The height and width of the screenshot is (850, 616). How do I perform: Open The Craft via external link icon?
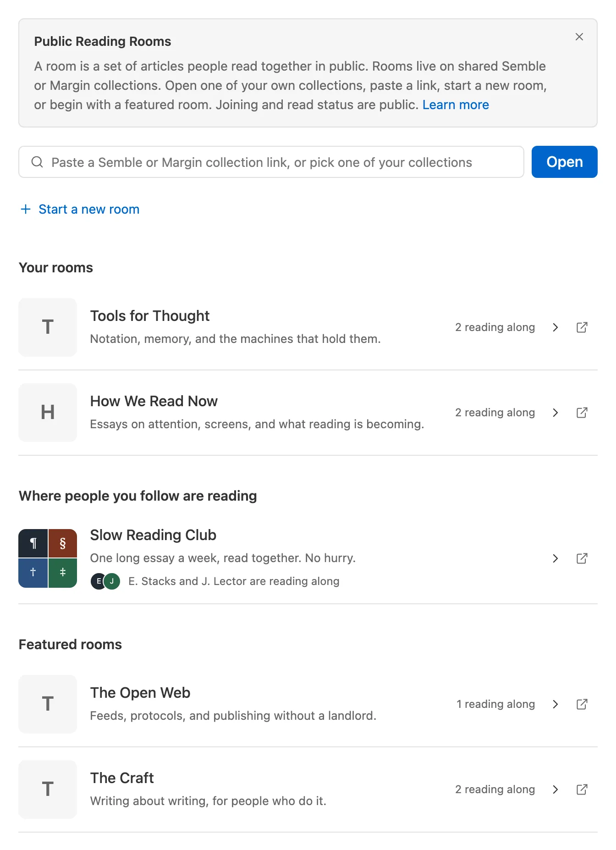582,789
